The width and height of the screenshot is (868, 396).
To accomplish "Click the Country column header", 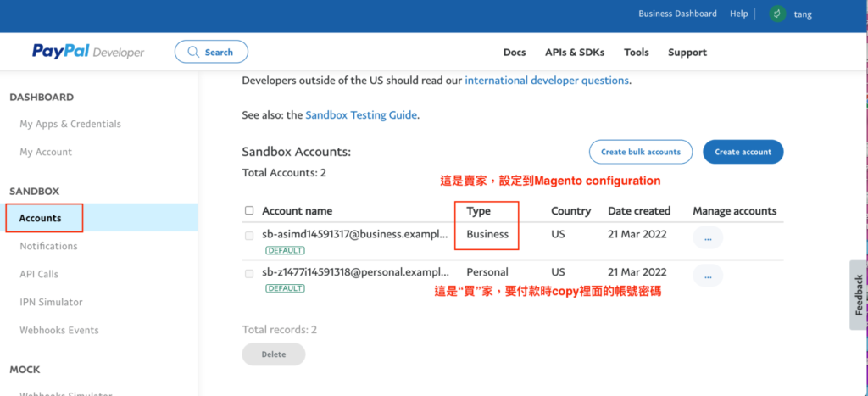I will pos(570,211).
